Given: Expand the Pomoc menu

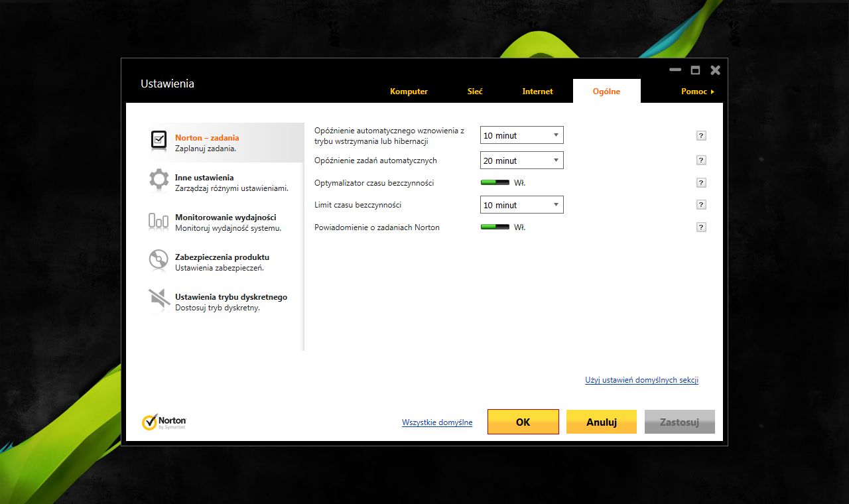Looking at the screenshot, I should tap(697, 92).
